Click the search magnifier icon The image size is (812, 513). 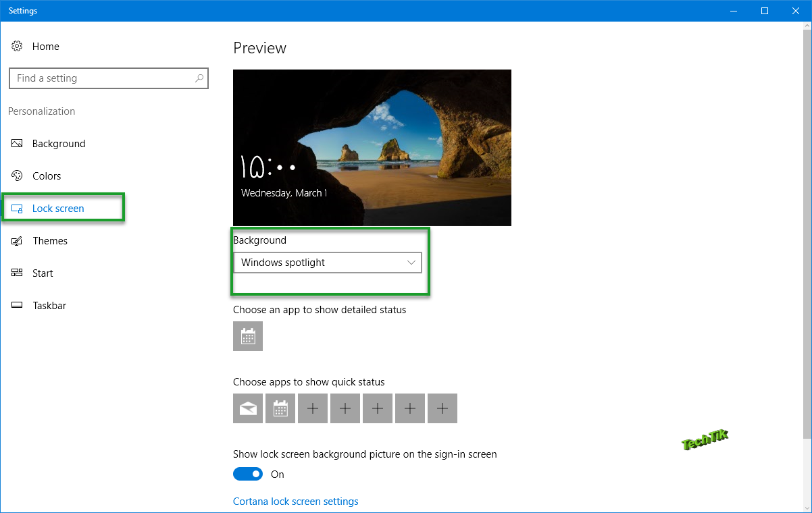(x=199, y=78)
